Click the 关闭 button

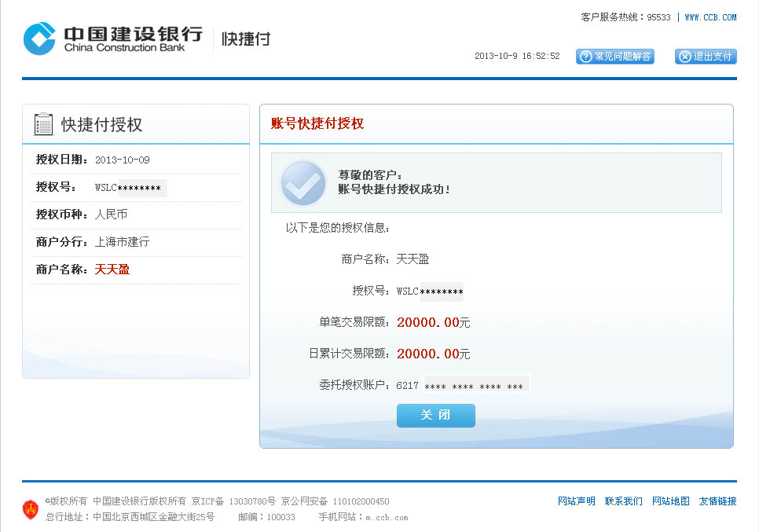point(435,416)
